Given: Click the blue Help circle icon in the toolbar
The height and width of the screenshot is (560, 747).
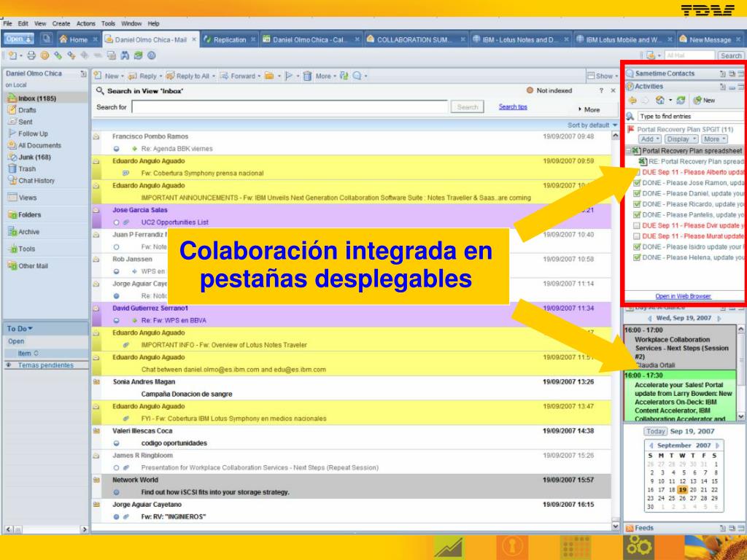Looking at the screenshot, I should [152, 55].
